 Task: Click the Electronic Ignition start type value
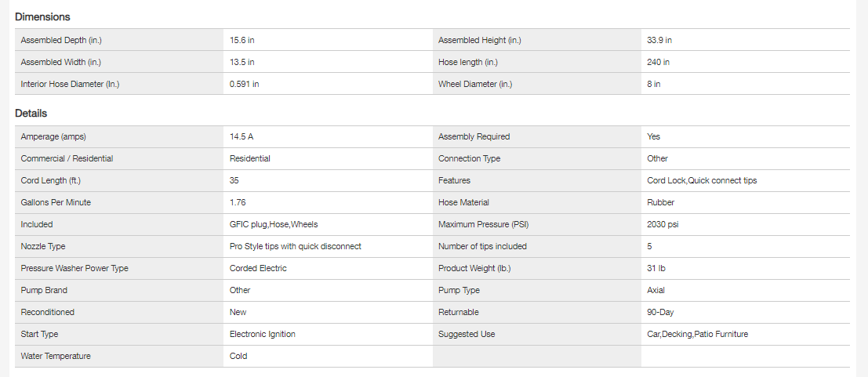click(263, 334)
